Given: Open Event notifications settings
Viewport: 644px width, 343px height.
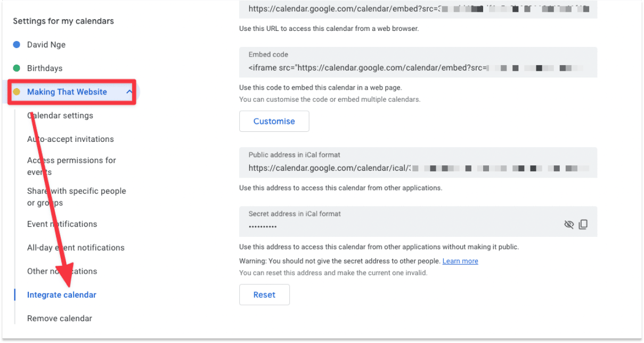Looking at the screenshot, I should point(62,224).
